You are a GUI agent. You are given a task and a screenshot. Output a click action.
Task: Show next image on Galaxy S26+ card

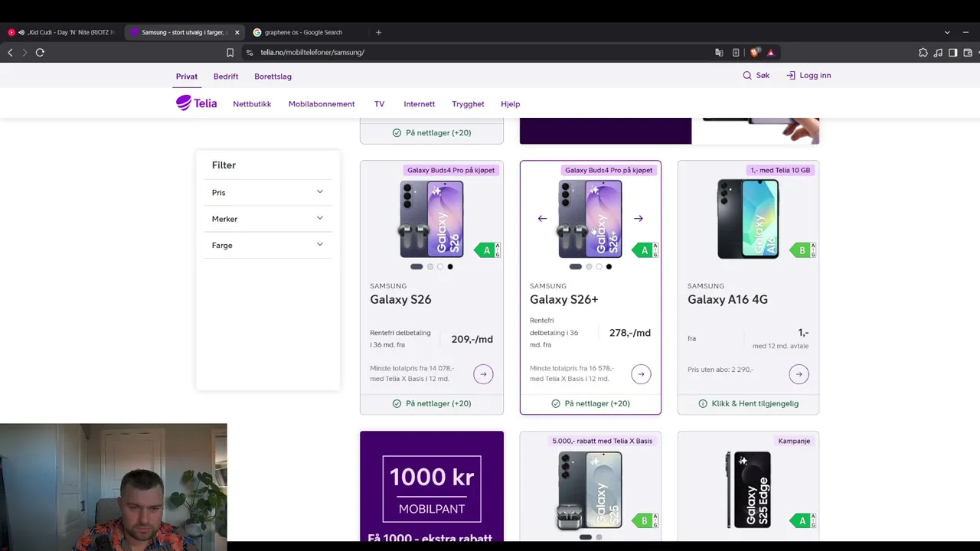pos(639,218)
